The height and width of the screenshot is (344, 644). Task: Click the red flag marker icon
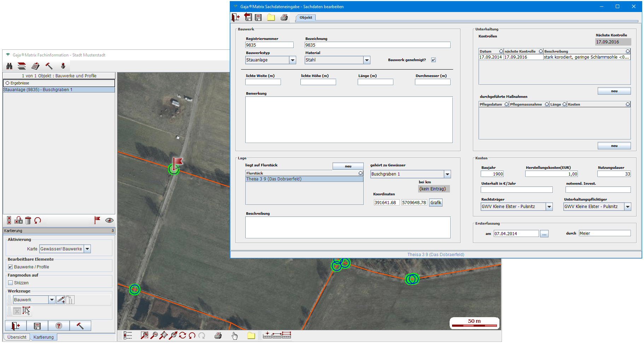pyautogui.click(x=97, y=220)
